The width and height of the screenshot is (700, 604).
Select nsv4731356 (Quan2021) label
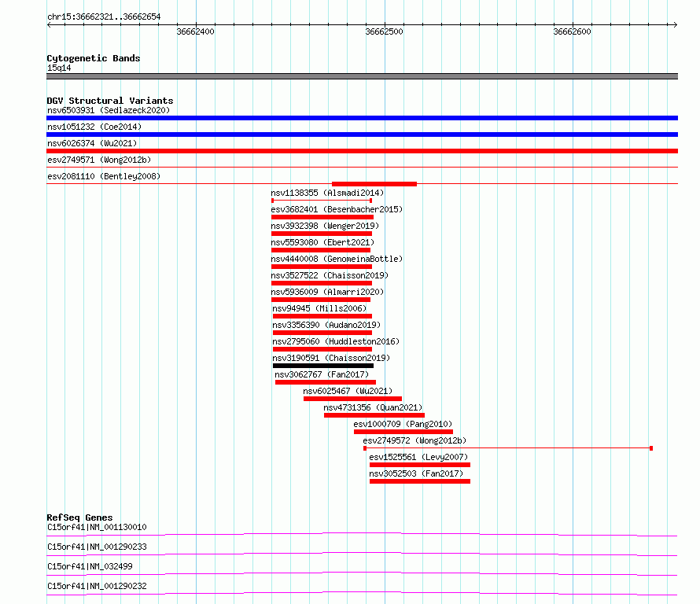[374, 407]
